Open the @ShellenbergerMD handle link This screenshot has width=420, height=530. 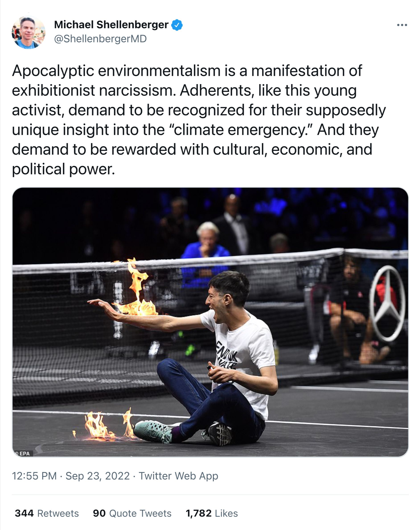pyautogui.click(x=100, y=39)
